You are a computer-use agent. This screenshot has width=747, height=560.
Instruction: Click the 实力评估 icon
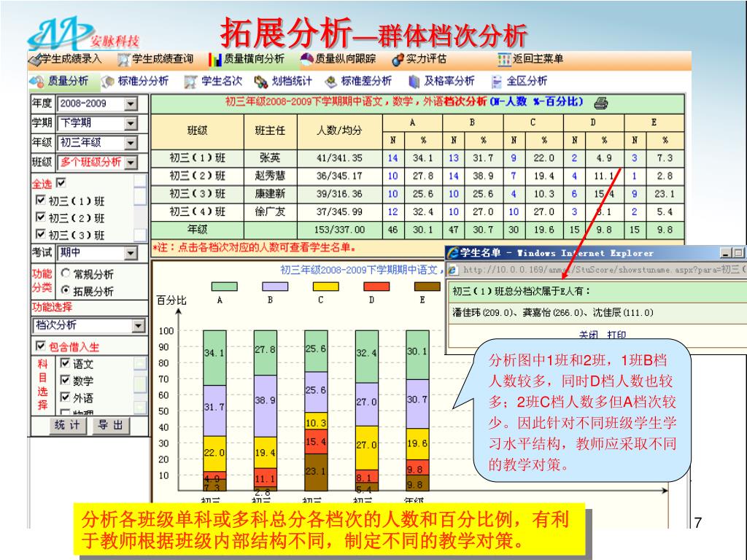click(398, 60)
